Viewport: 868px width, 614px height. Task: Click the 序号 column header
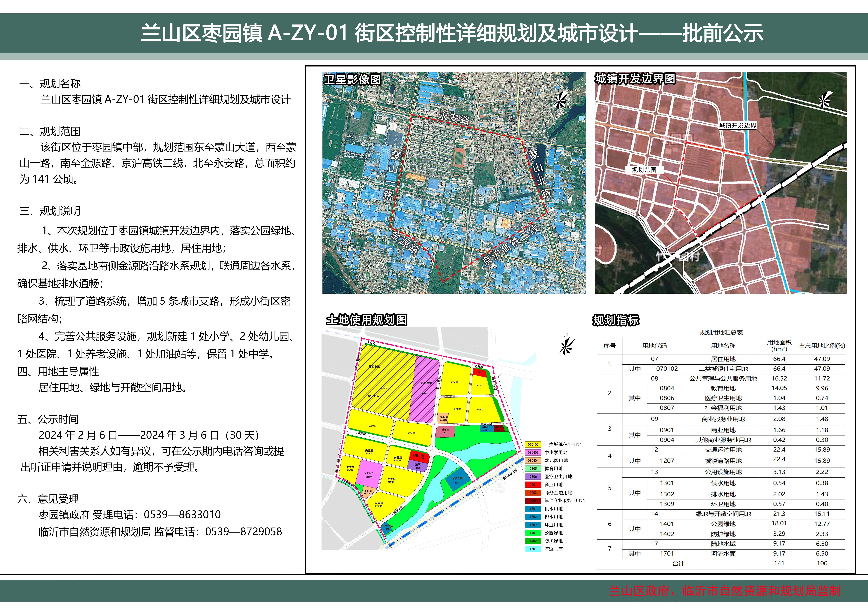point(609,346)
